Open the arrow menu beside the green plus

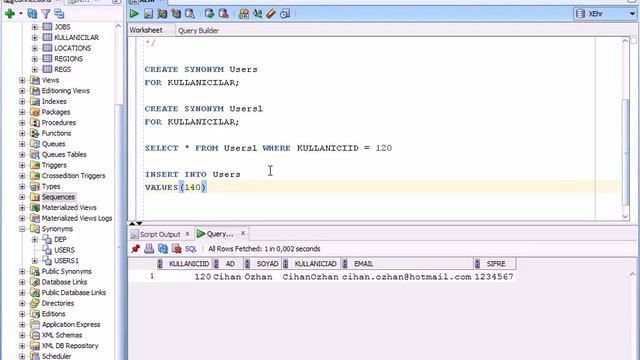20,14
